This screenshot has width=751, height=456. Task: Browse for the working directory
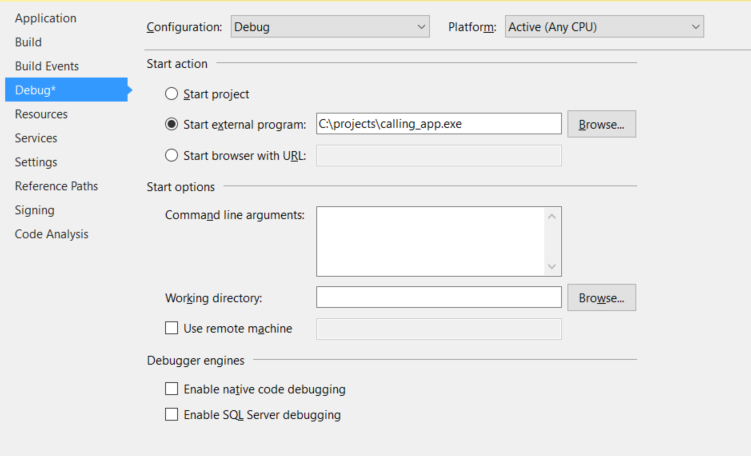pyautogui.click(x=601, y=298)
